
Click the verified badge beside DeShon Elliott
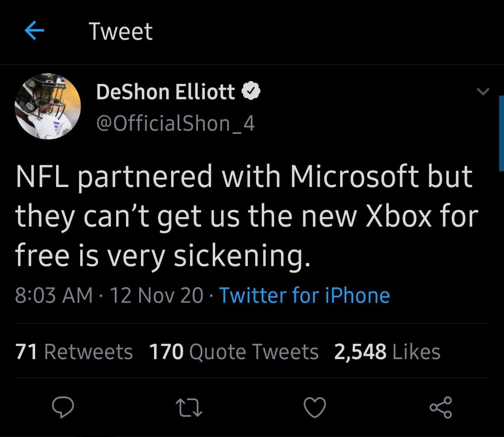pyautogui.click(x=251, y=92)
